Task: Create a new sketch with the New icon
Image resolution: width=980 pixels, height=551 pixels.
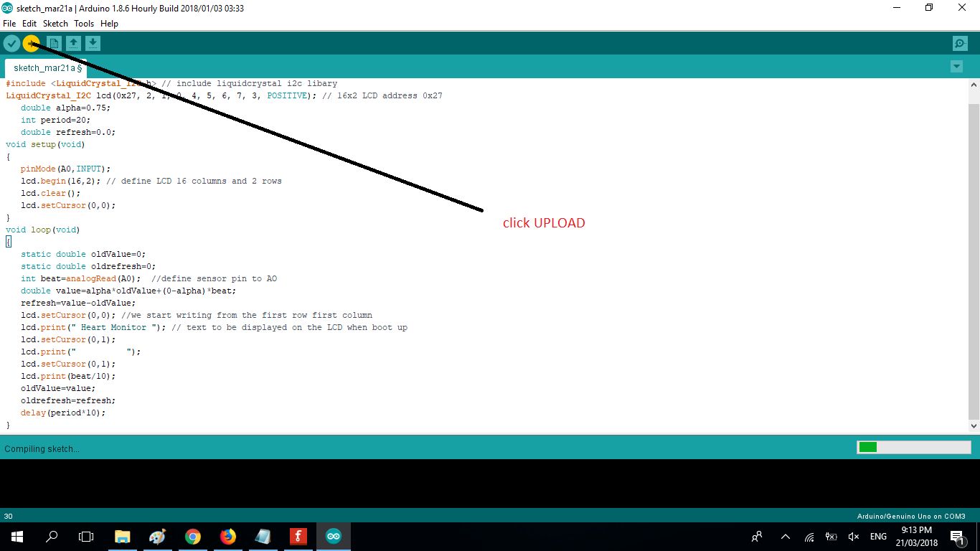Action: tap(54, 44)
